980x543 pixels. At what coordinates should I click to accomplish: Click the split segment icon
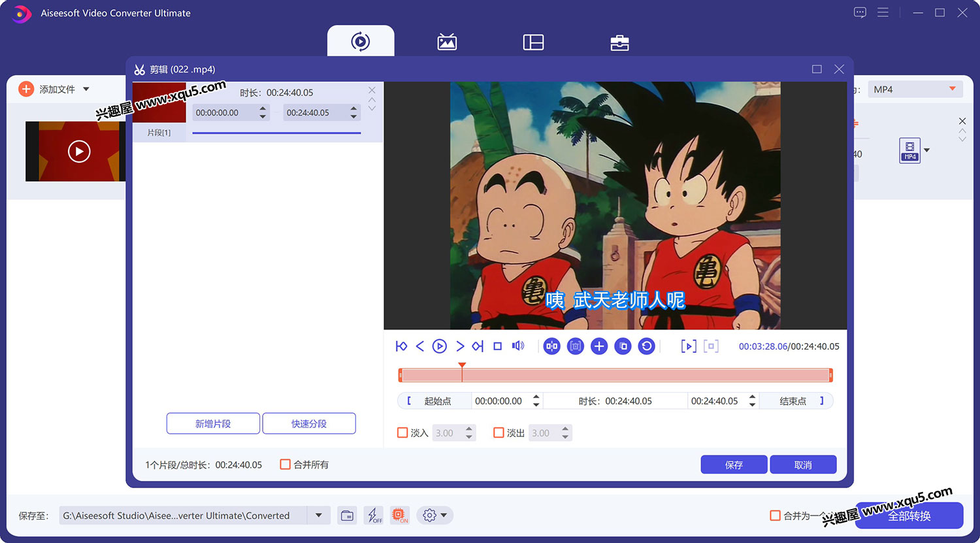click(552, 346)
